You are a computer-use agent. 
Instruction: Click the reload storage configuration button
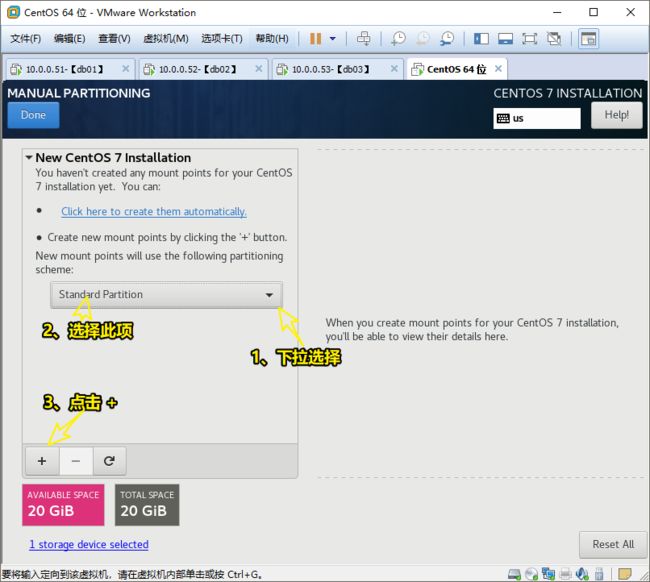[109, 461]
